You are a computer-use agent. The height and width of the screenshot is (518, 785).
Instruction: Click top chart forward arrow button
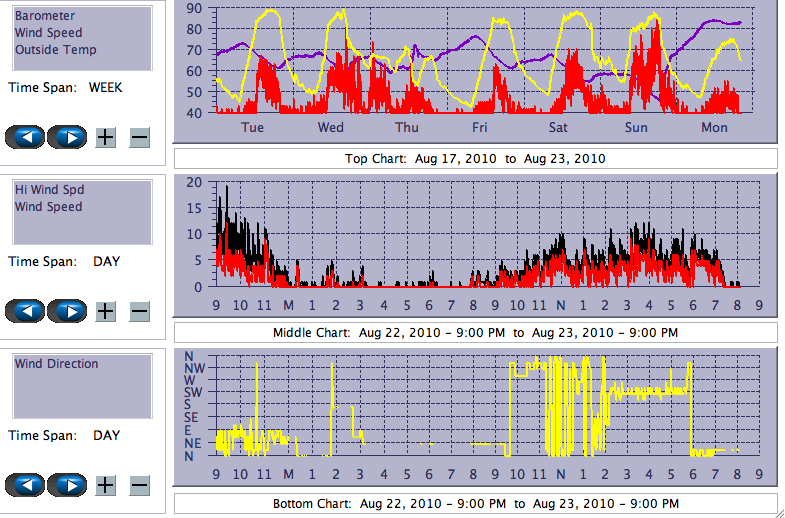(x=67, y=137)
